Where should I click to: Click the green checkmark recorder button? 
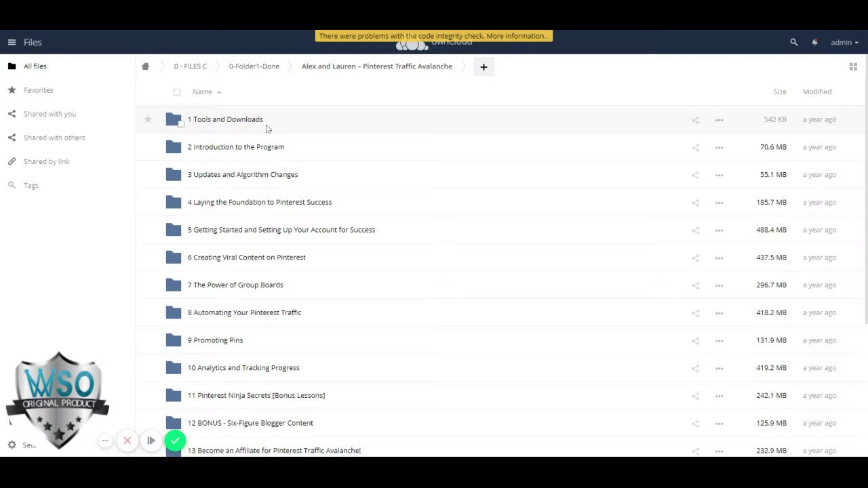[175, 441]
